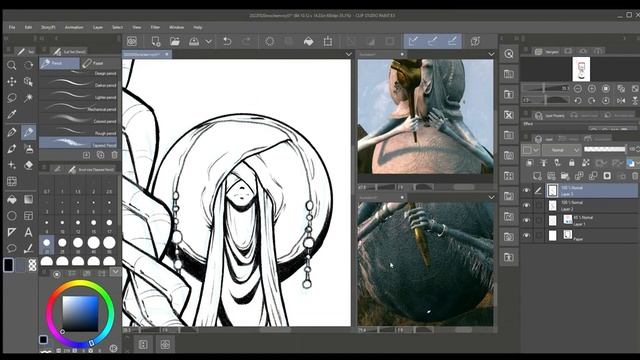Image resolution: width=640 pixels, height=360 pixels.
Task: Toggle snap to special ruler button
Action: click(433, 41)
